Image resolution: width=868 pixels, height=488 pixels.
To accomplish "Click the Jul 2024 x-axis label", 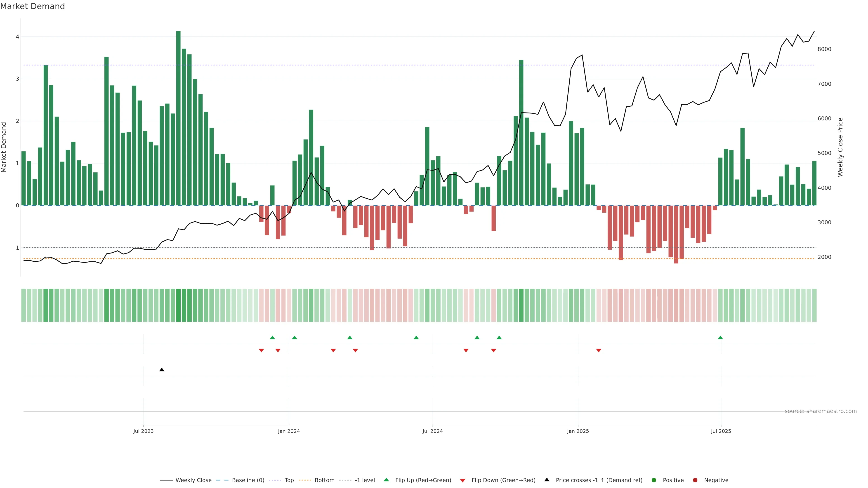I will [433, 431].
